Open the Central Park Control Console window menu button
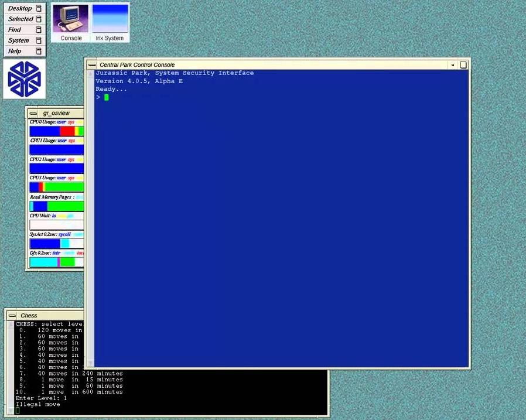Screen dimensions: 526x420 [92, 65]
